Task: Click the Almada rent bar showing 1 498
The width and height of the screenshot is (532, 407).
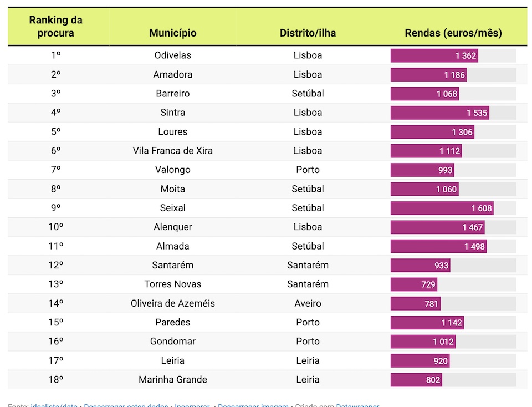Action: pyautogui.click(x=438, y=246)
